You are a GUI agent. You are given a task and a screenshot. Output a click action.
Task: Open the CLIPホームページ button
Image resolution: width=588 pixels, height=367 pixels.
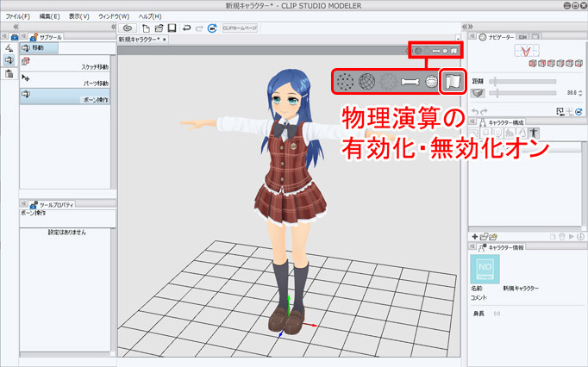tap(240, 28)
